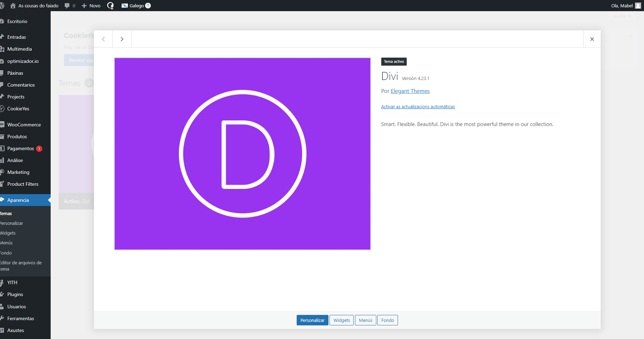Open comments bubble in admin bar
Screen dimensions: 644x339
point(67,6)
